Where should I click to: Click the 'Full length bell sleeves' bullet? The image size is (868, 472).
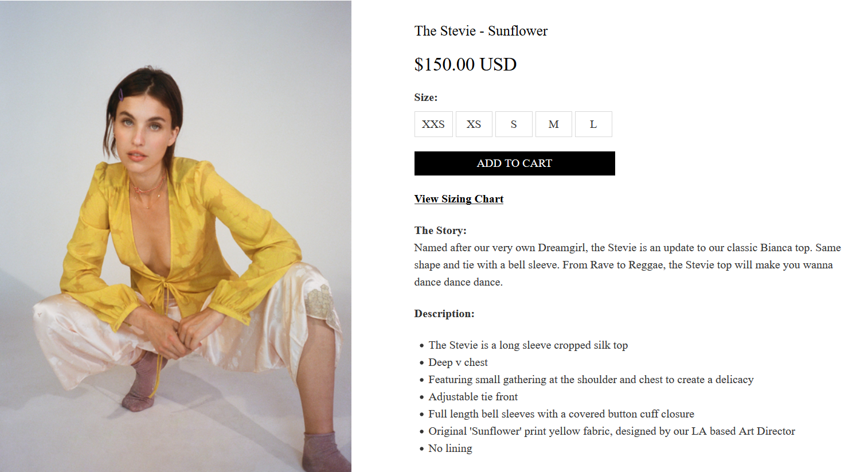561,414
